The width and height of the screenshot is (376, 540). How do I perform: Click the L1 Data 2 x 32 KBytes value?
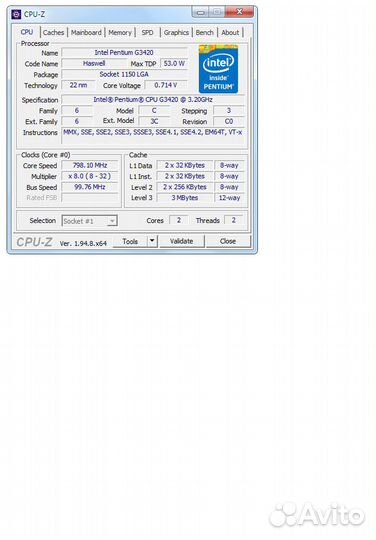coord(185,165)
